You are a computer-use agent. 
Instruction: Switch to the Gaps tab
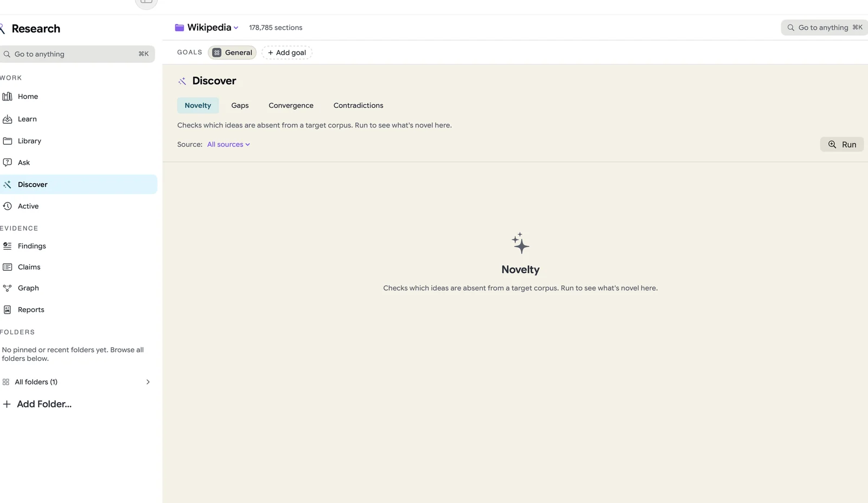tap(240, 105)
